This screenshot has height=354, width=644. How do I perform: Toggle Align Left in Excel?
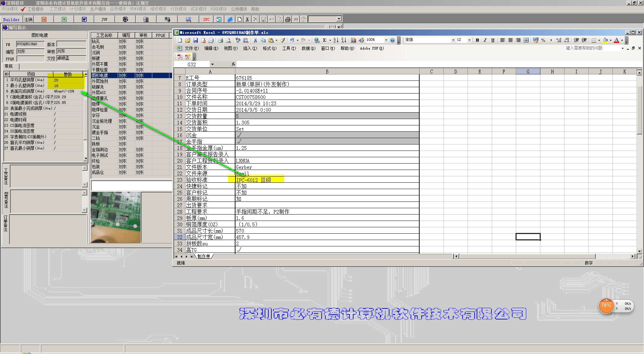coord(503,40)
